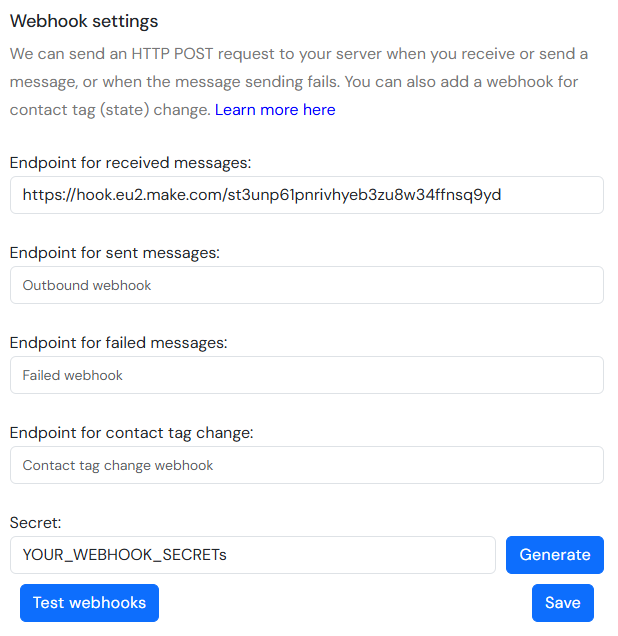Image resolution: width=618 pixels, height=636 pixels.
Task: Click the 'Endpoint for sent messages' label
Action: point(114,253)
